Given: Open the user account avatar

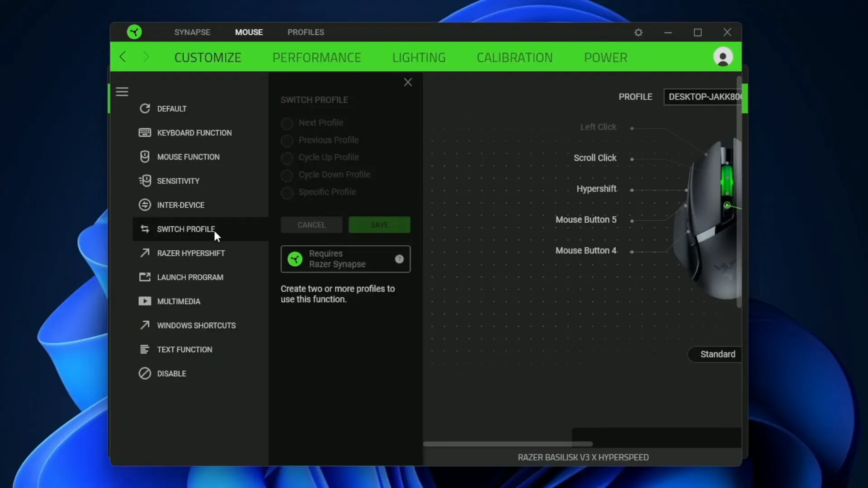Looking at the screenshot, I should [723, 57].
